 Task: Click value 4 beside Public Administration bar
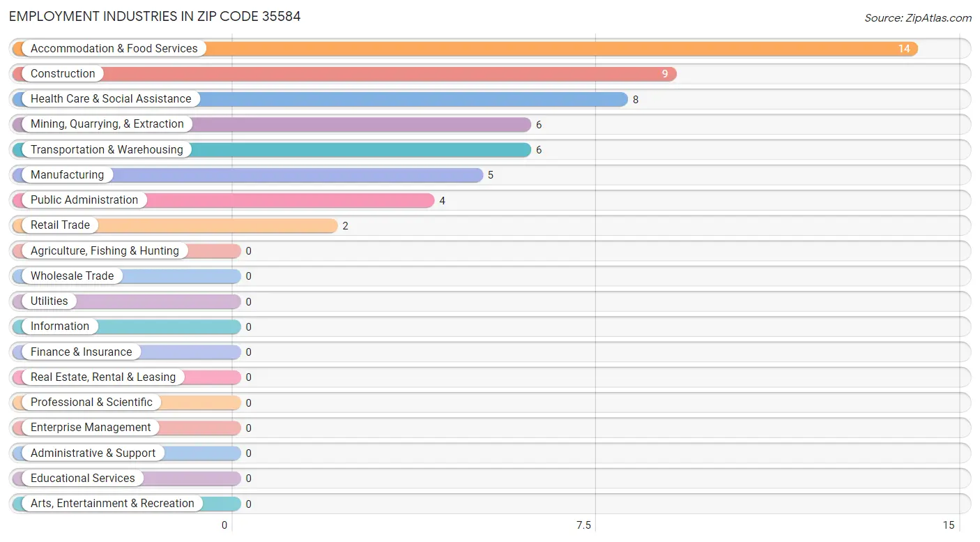tap(442, 201)
